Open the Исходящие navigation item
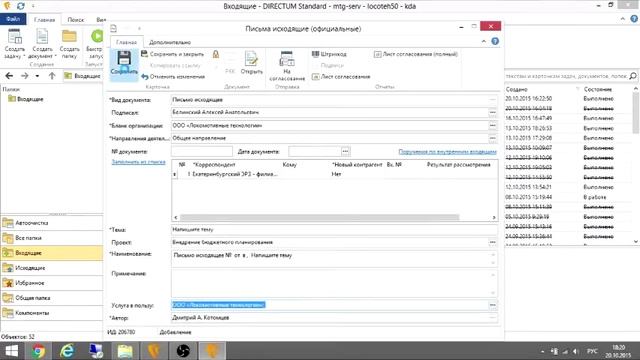The width and height of the screenshot is (640, 360). point(51,268)
